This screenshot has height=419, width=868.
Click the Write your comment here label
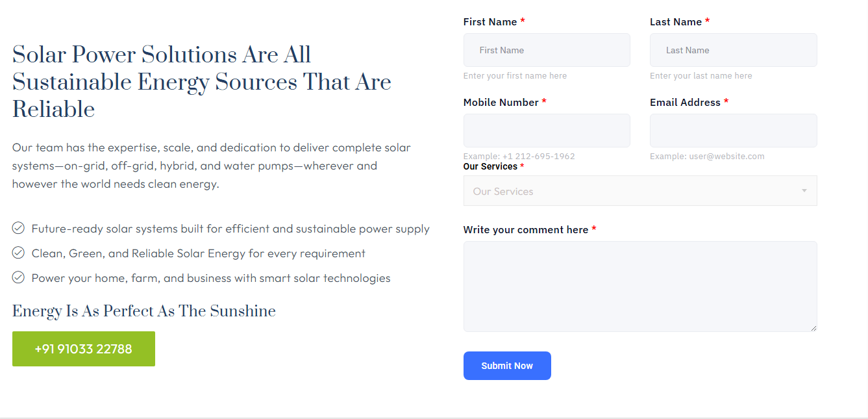(x=525, y=230)
